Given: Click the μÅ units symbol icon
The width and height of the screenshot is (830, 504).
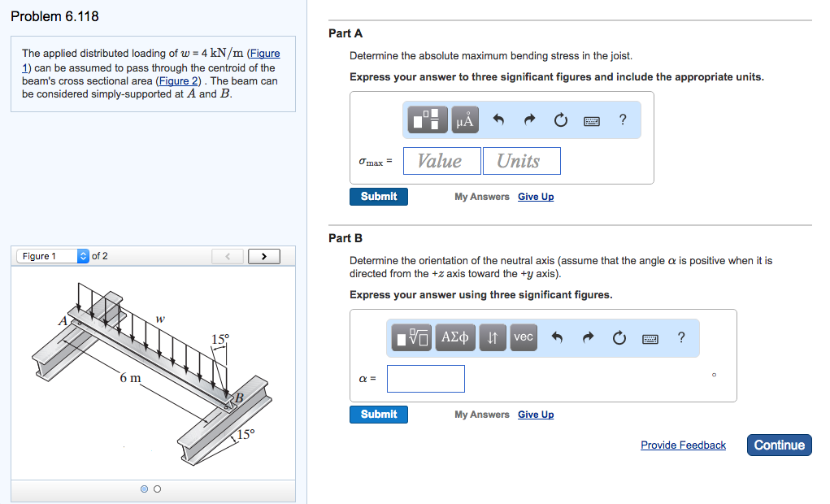Looking at the screenshot, I should 463,119.
